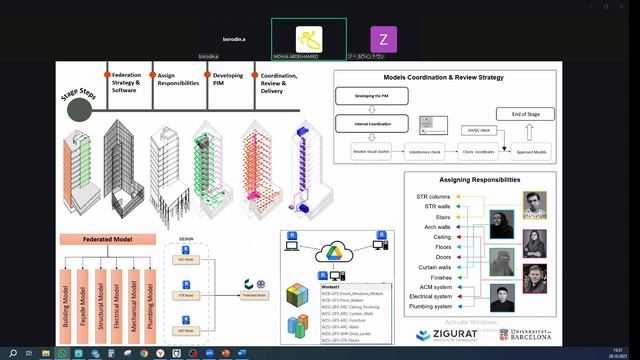The width and height of the screenshot is (640, 360).
Task: Launch Yandex Browser from the taskbar
Action: click(160, 353)
